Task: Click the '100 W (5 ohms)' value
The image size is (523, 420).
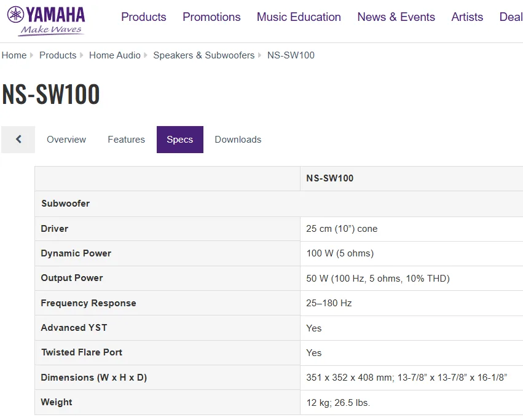Action: coord(340,253)
